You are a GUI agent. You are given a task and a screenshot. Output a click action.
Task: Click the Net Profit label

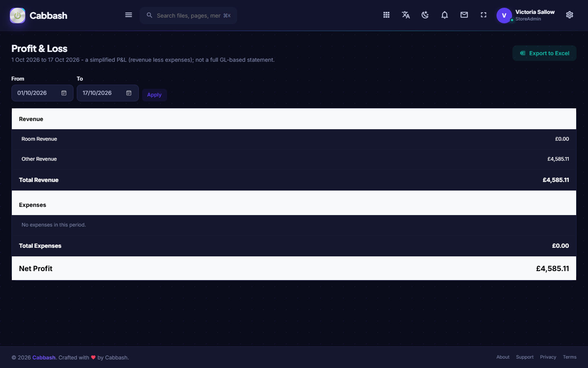(x=36, y=269)
